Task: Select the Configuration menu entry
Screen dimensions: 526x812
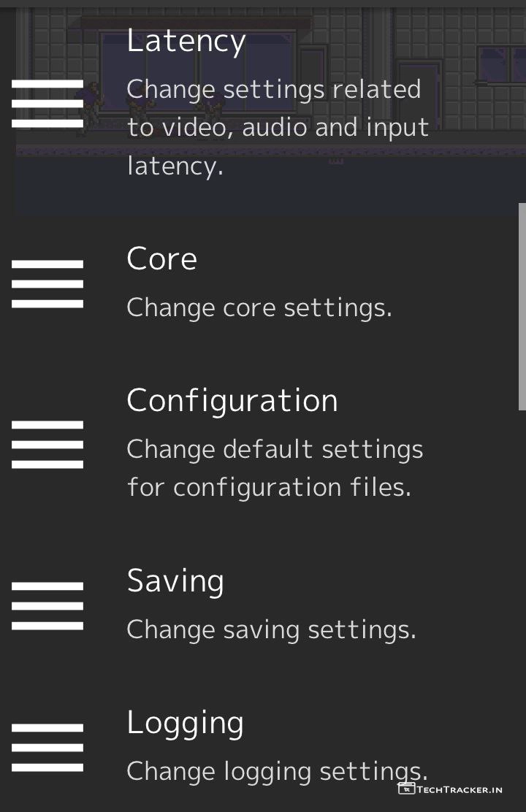Action: tap(232, 401)
